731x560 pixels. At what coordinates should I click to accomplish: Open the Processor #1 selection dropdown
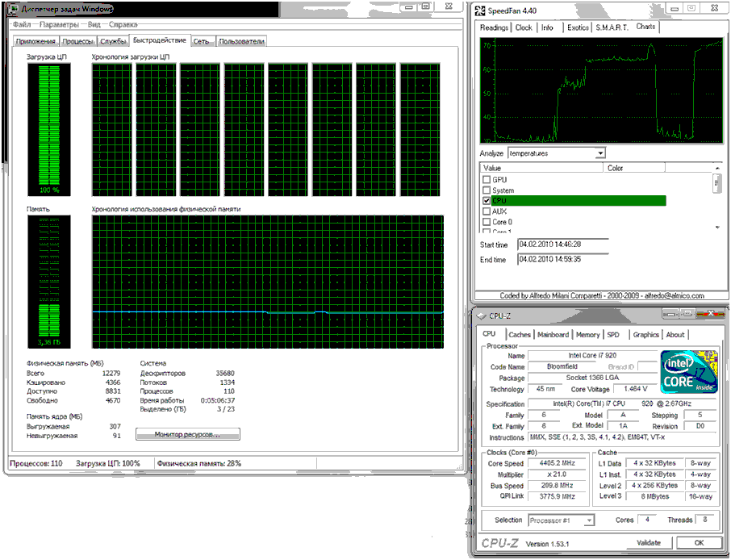(589, 520)
